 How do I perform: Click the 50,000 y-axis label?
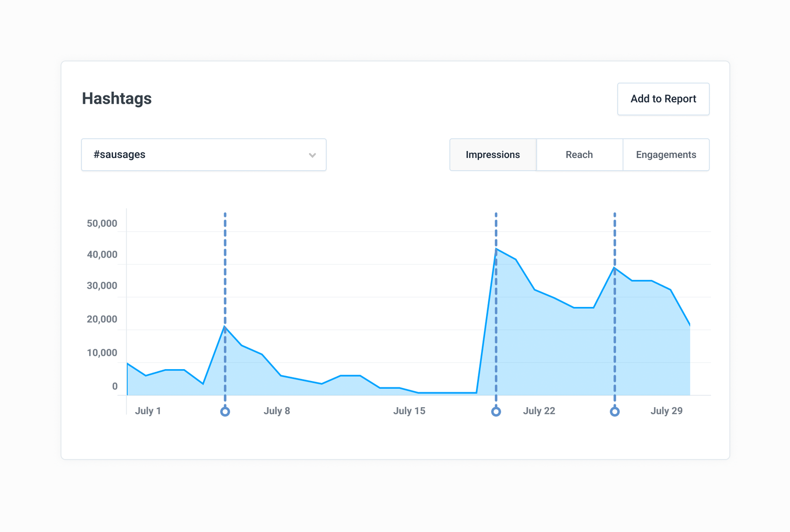pyautogui.click(x=102, y=223)
